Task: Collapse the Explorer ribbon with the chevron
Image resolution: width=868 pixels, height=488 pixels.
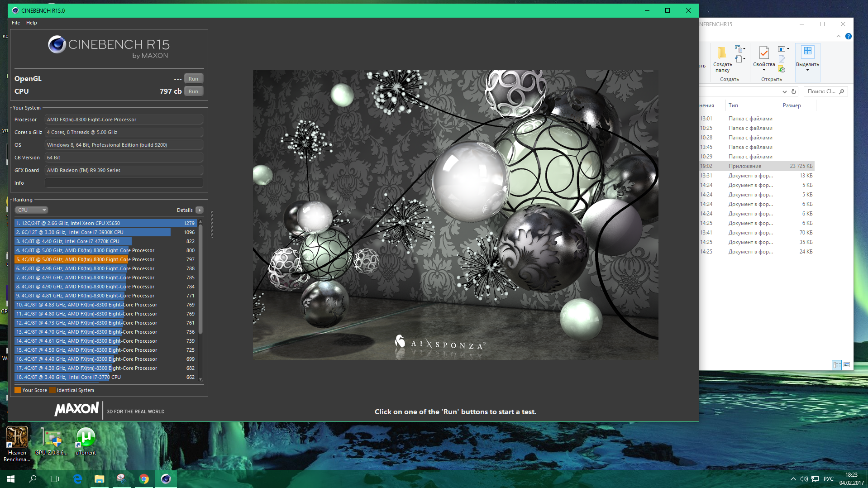Action: [839, 36]
